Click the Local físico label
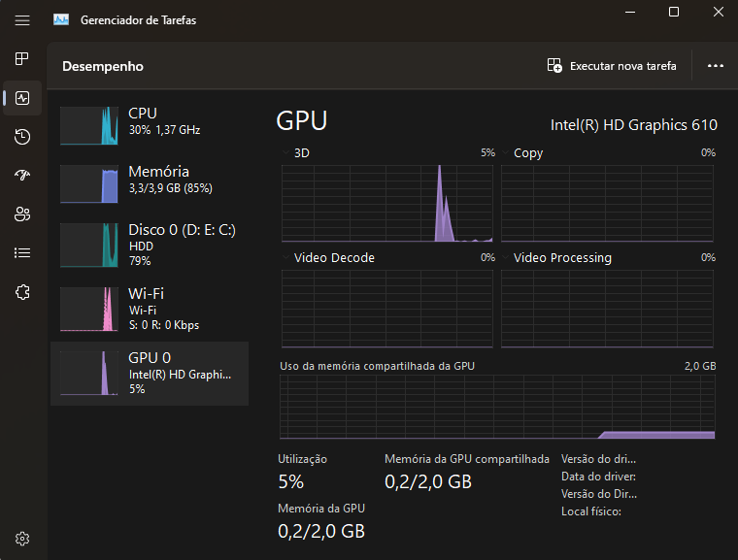Image resolution: width=738 pixels, height=560 pixels. point(591,511)
